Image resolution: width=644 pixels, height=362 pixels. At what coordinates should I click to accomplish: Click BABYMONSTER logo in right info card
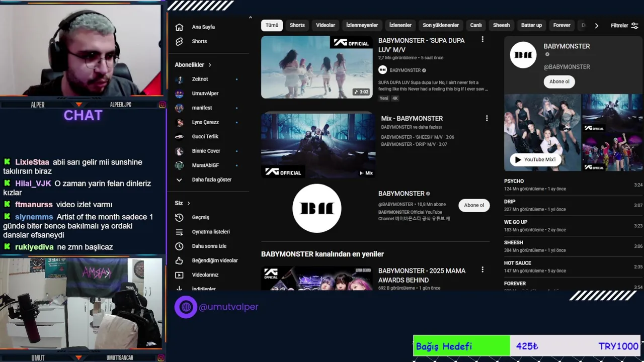523,55
